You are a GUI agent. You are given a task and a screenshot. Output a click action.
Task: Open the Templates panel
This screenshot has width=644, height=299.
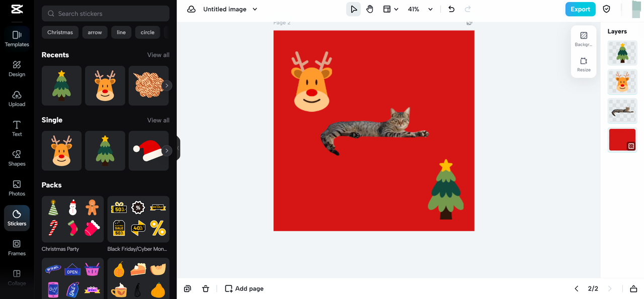tap(17, 39)
